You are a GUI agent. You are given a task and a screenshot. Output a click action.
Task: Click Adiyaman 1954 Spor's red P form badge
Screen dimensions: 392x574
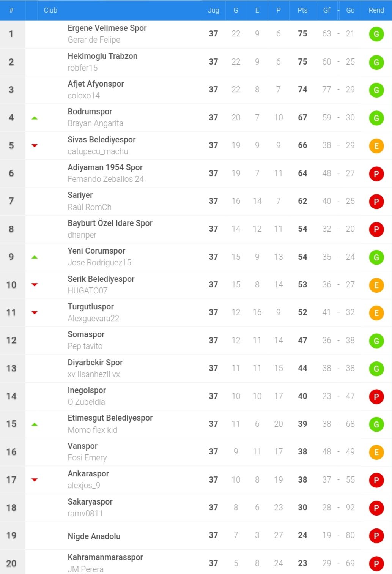click(376, 173)
